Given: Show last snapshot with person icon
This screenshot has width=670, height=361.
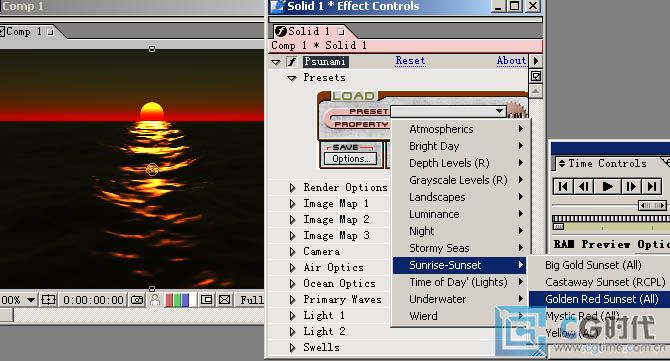Looking at the screenshot, I should click(155, 300).
